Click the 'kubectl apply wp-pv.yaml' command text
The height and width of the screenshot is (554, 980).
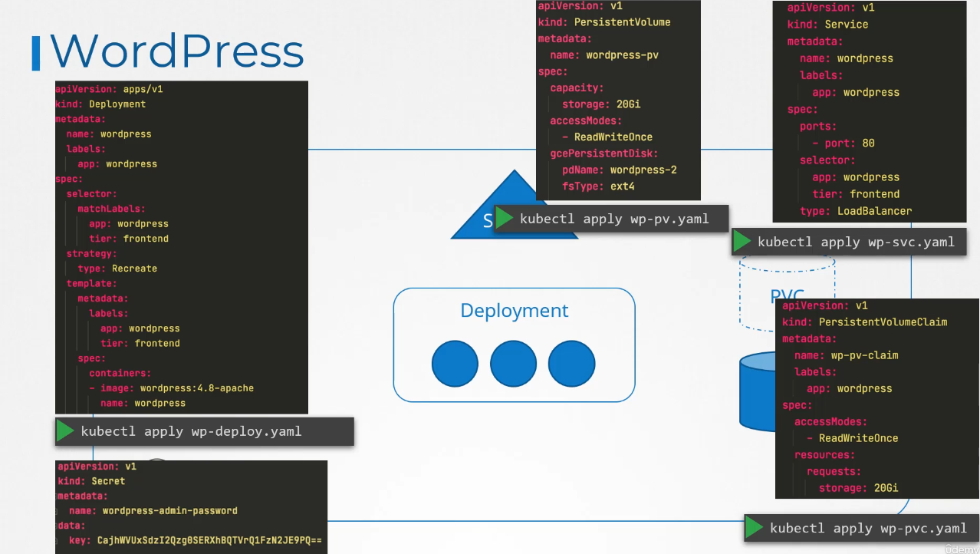tap(613, 219)
